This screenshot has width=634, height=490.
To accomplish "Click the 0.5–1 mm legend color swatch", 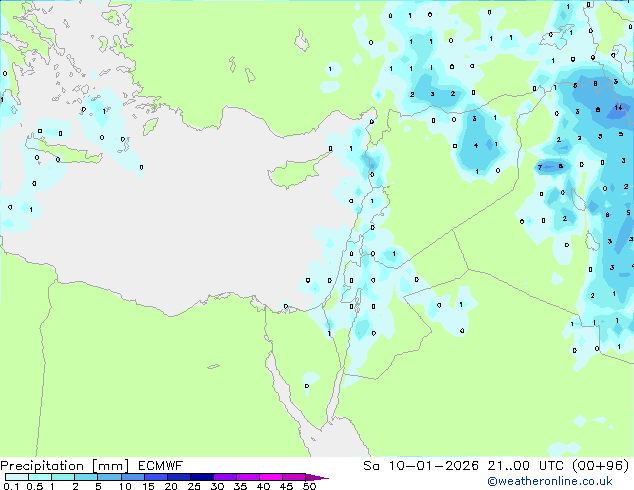I will coord(40,477).
